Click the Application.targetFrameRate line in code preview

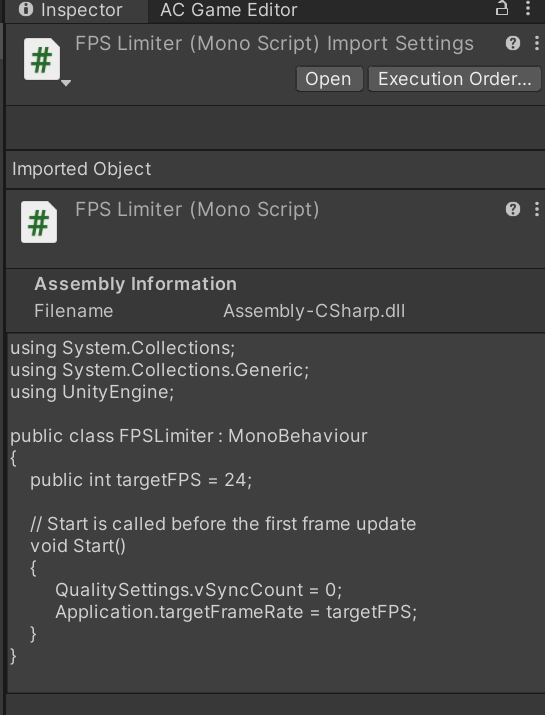(x=236, y=612)
